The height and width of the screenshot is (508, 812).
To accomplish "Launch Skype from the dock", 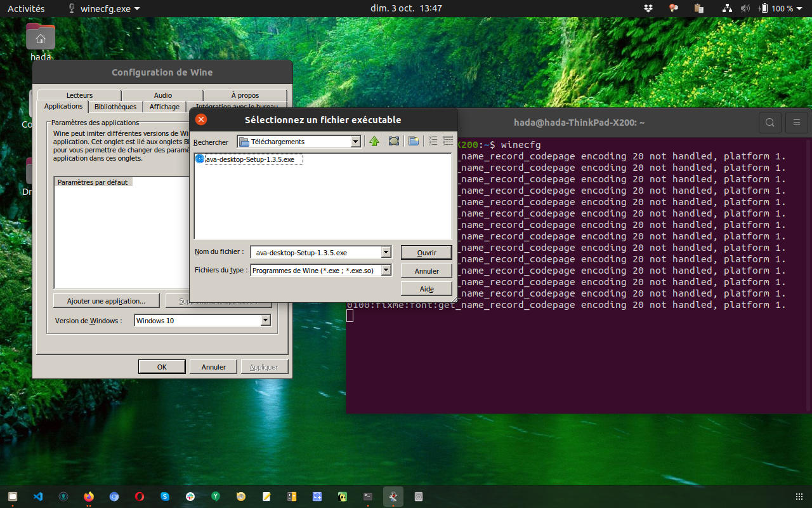I will (165, 497).
